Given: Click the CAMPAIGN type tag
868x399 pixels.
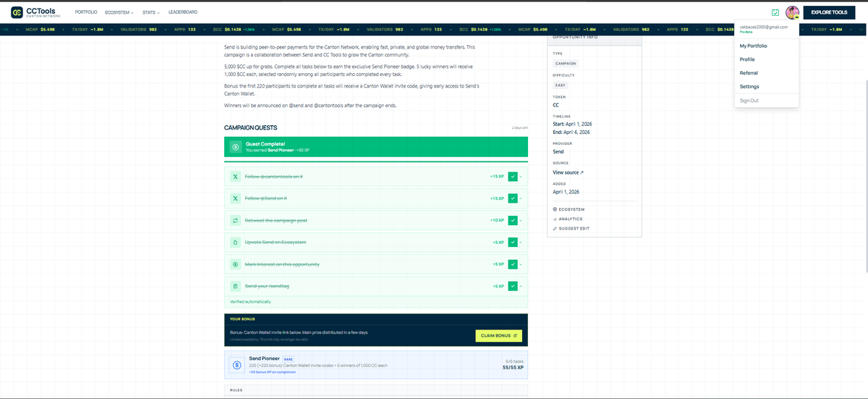Looking at the screenshot, I should [566, 64].
